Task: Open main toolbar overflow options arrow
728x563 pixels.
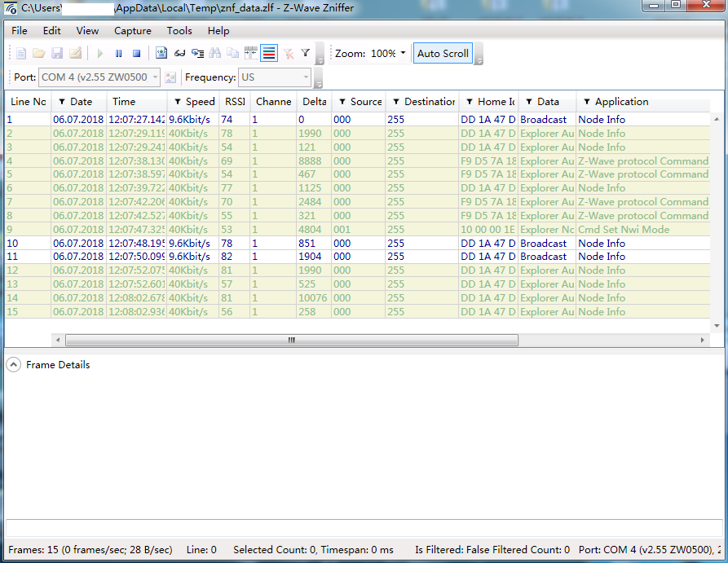Action: 320,54
